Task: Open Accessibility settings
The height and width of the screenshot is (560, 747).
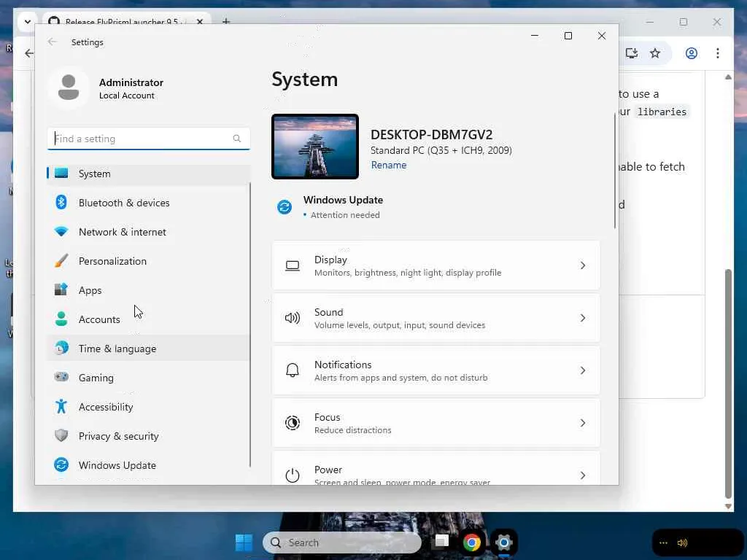Action: [149, 407]
